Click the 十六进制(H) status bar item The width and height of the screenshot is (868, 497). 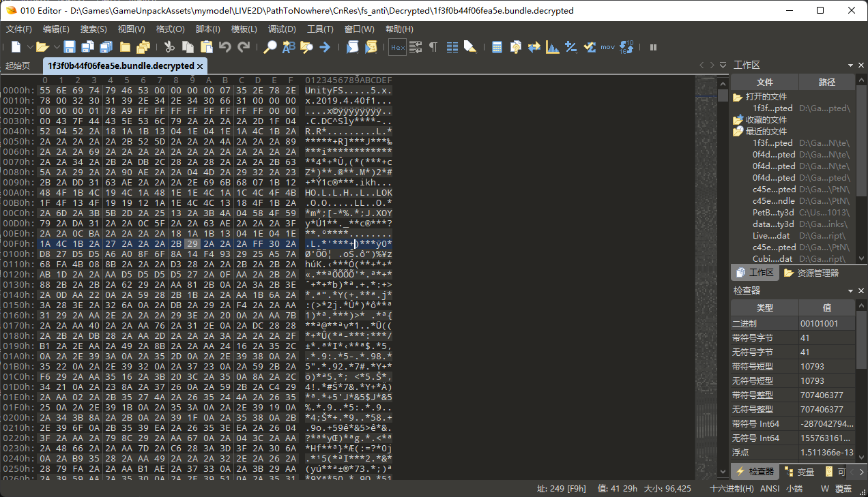(x=732, y=488)
